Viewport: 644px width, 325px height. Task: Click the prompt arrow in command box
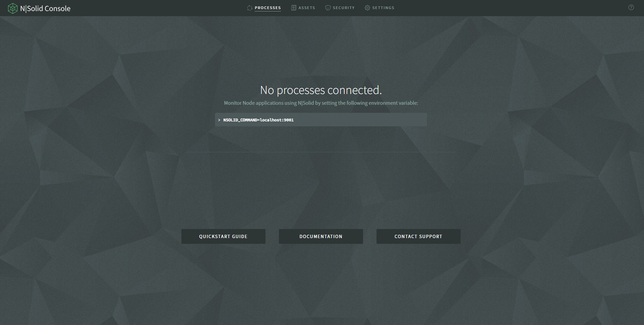point(219,120)
